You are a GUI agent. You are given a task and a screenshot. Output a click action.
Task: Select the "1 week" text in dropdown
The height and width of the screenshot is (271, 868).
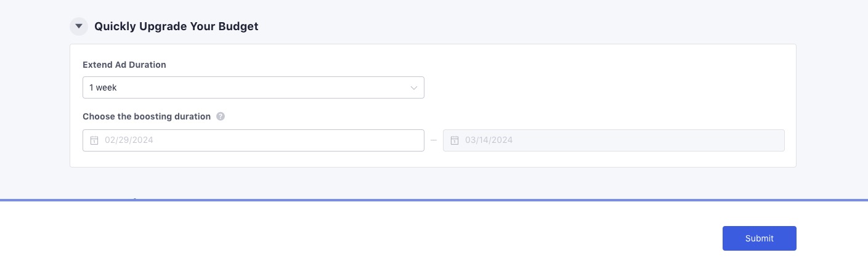tap(103, 87)
